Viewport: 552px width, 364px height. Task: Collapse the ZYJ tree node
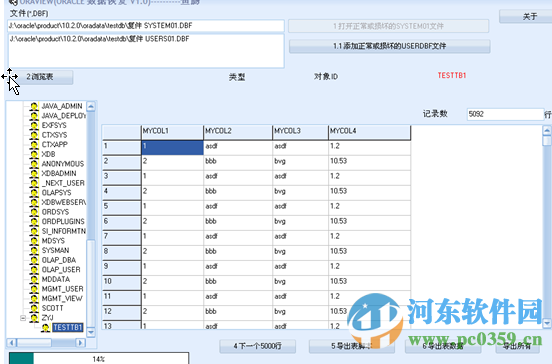(23, 318)
